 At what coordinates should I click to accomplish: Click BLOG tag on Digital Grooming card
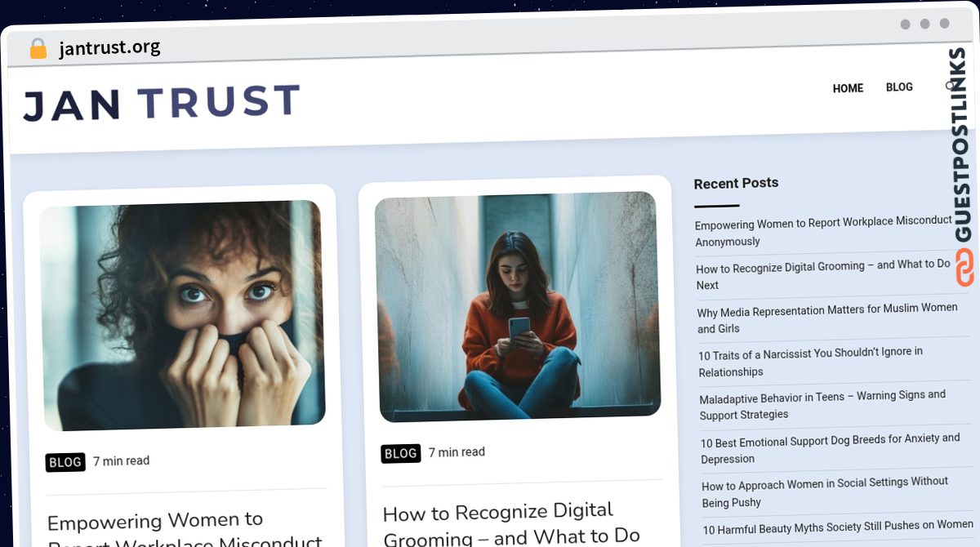pos(400,453)
